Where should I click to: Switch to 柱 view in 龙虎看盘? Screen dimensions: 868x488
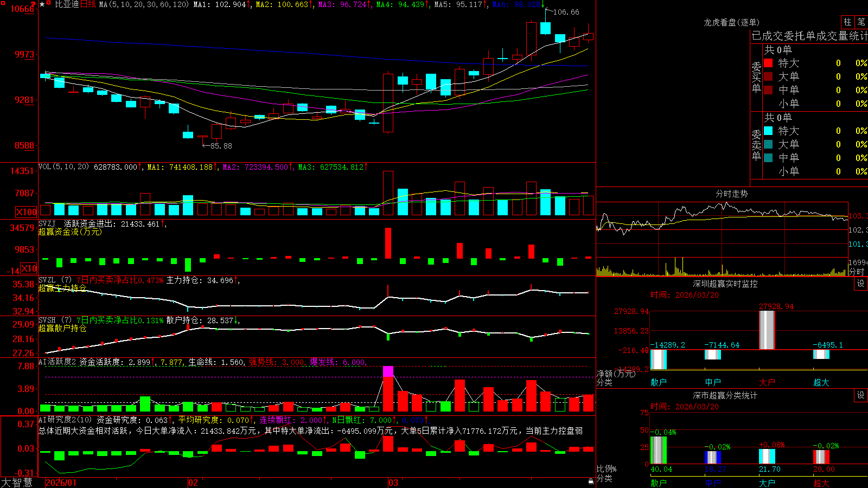coord(847,22)
